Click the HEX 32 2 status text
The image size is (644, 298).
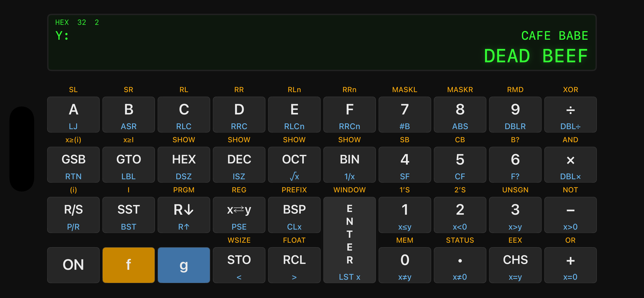coord(77,22)
